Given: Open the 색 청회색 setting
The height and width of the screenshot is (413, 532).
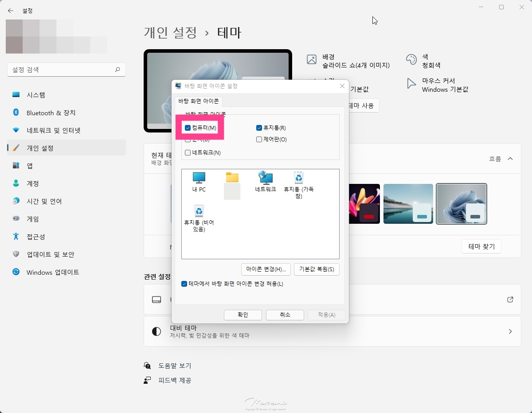Looking at the screenshot, I should pos(431,61).
